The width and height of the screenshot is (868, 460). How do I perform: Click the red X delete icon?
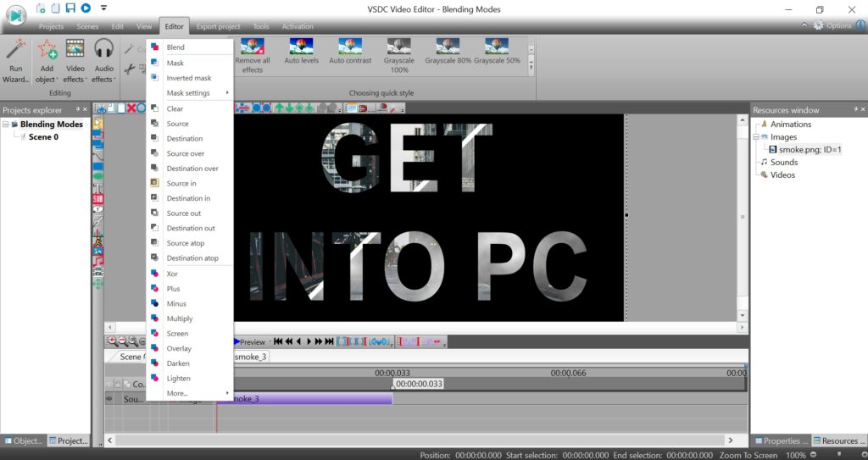point(131,108)
